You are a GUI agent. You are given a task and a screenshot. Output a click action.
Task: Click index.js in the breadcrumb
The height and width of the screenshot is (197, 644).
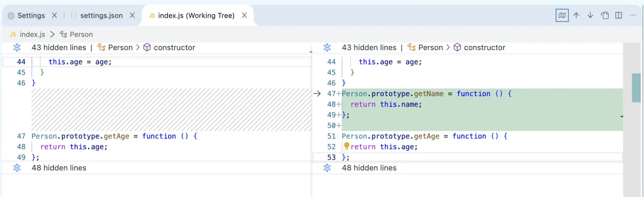pyautogui.click(x=32, y=34)
